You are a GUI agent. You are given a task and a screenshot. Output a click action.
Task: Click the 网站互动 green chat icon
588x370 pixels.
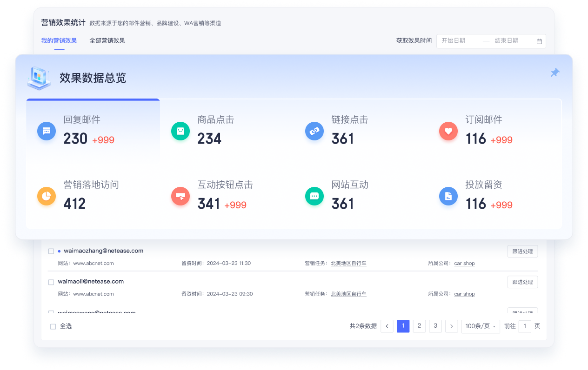coord(314,196)
